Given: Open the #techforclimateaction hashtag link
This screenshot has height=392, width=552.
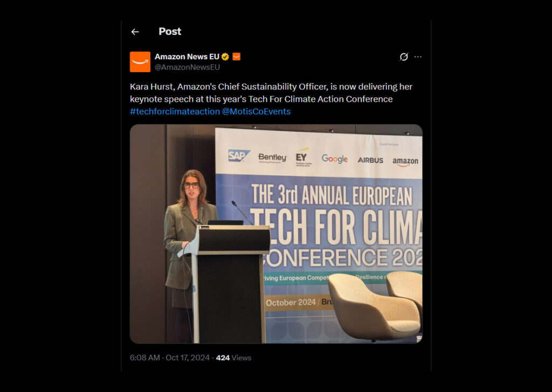Looking at the screenshot, I should coord(175,111).
